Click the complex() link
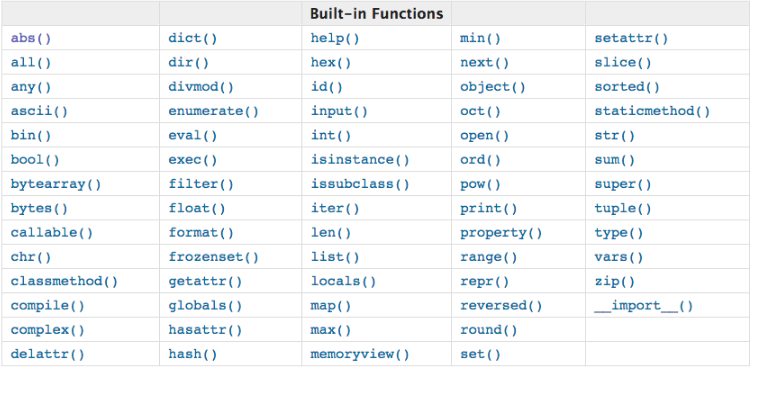 point(47,330)
